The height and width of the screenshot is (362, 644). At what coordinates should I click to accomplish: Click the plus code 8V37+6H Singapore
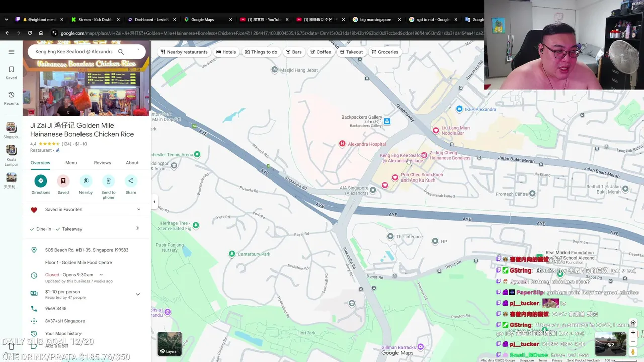[65, 321]
